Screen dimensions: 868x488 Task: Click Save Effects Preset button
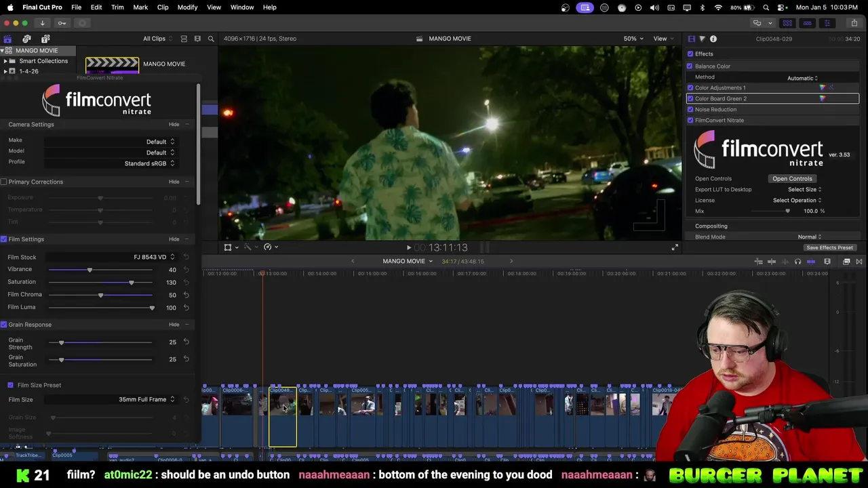(829, 248)
